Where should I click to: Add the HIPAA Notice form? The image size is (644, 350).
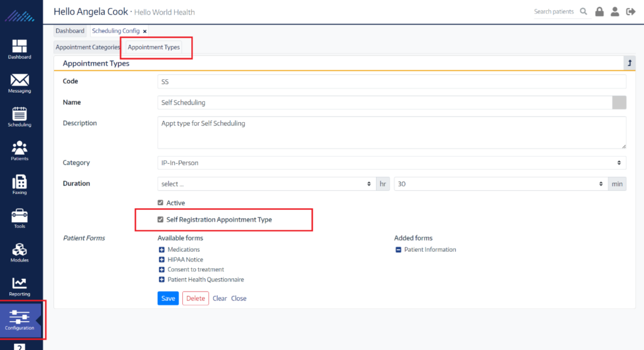162,259
